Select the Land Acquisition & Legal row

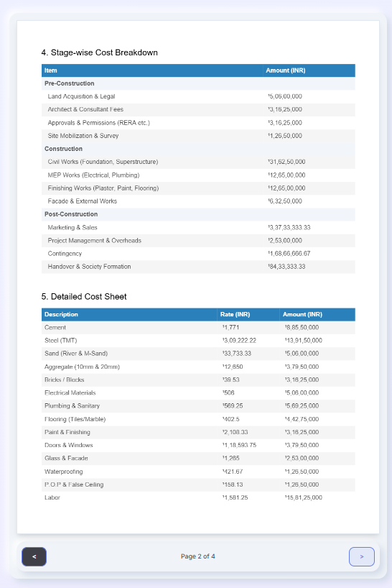pyautogui.click(x=198, y=96)
